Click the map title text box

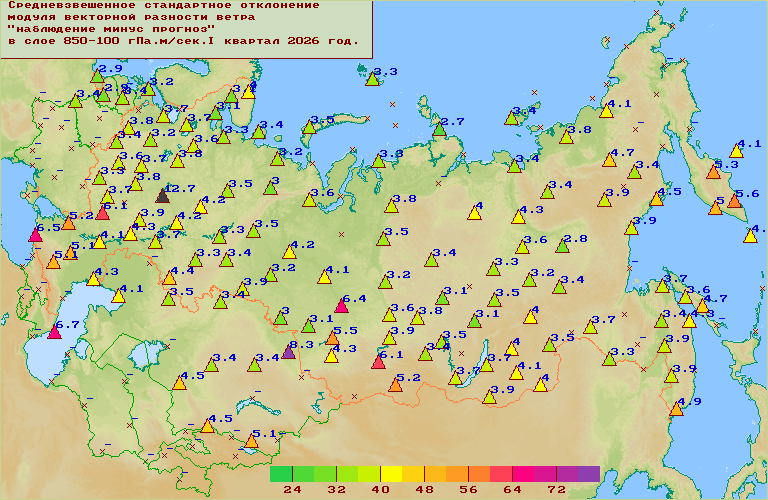click(187, 29)
